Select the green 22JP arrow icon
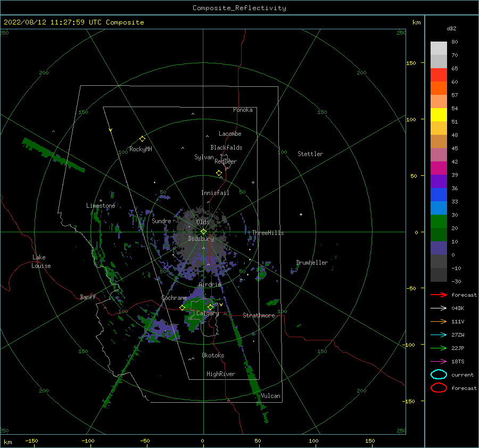The height and width of the screenshot is (448, 479). (439, 348)
